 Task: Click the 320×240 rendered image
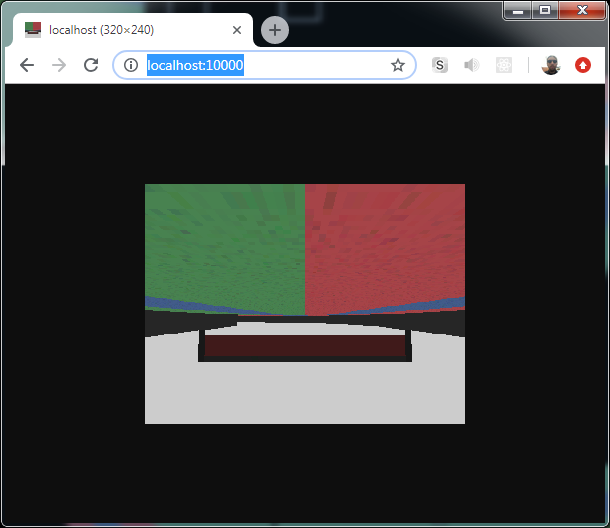point(305,304)
